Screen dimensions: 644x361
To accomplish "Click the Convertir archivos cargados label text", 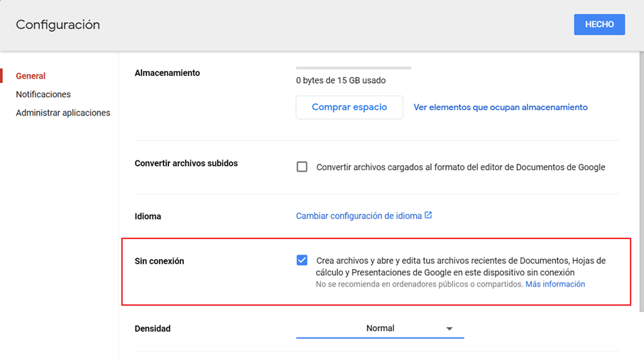I will click(x=460, y=167).
